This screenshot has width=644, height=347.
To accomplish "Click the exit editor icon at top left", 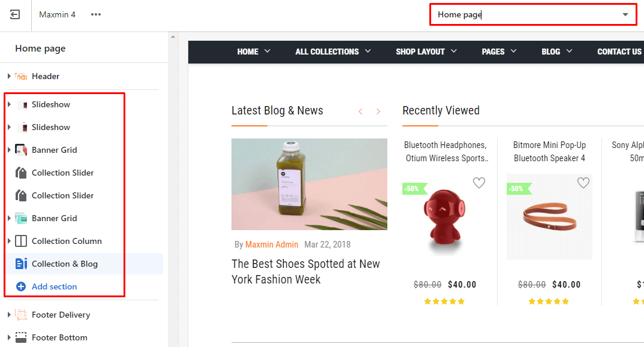I will point(15,15).
